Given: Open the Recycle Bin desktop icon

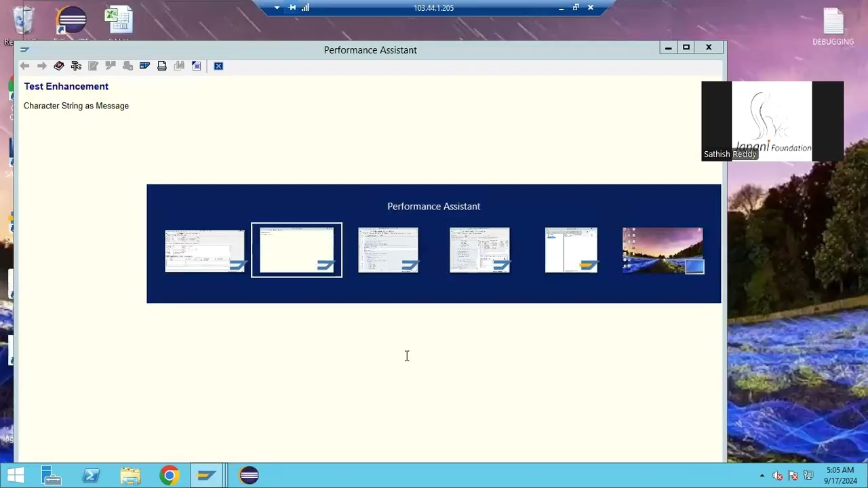Looking at the screenshot, I should [22, 22].
